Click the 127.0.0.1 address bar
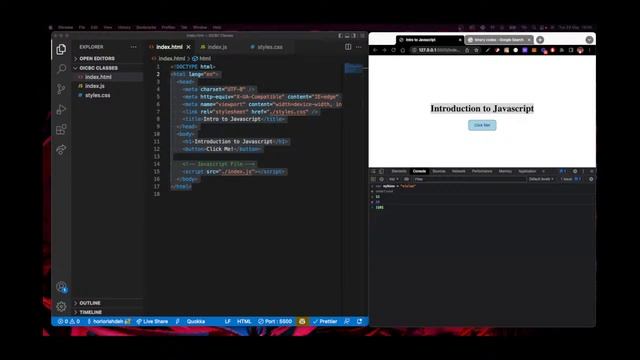The height and width of the screenshot is (360, 640). point(438,50)
